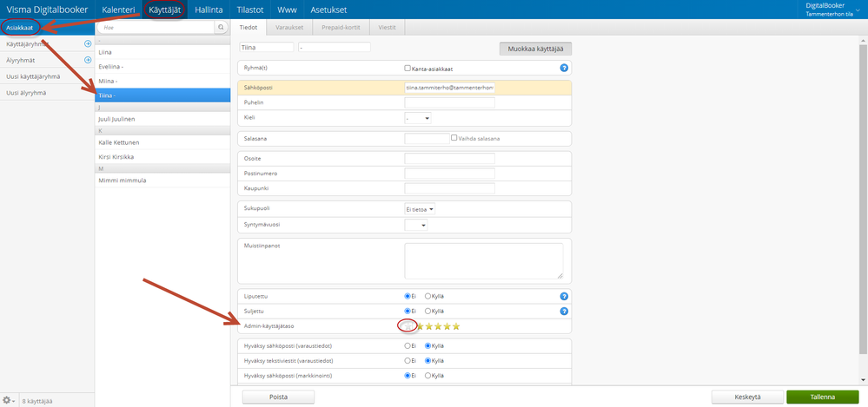Click the Poista button
This screenshot has width=868, height=407.
[x=278, y=397]
